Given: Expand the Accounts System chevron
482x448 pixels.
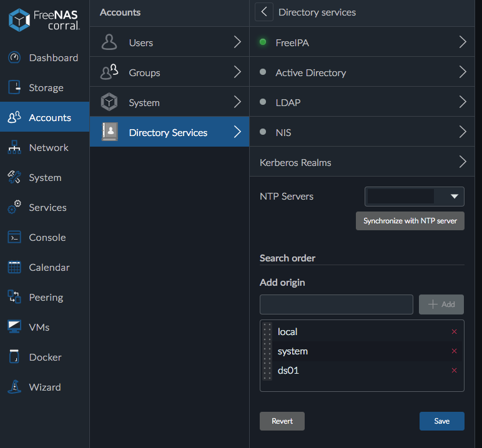Looking at the screenshot, I should pyautogui.click(x=237, y=102).
